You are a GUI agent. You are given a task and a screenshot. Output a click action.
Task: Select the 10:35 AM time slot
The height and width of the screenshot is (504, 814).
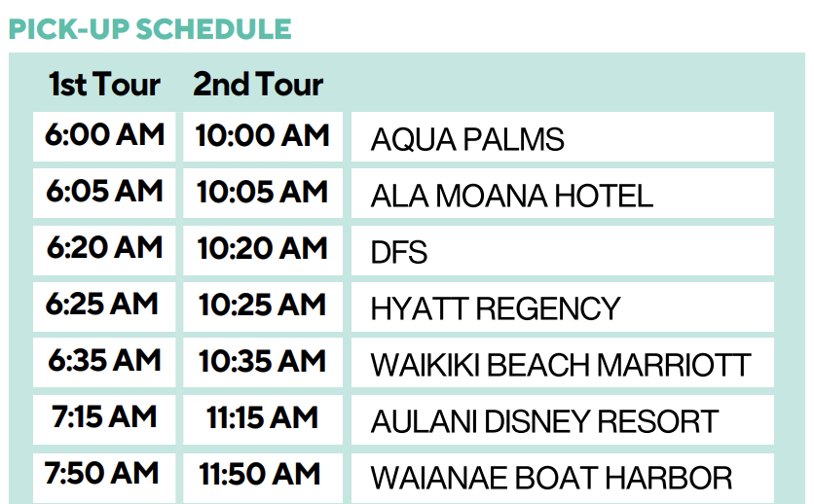click(263, 361)
